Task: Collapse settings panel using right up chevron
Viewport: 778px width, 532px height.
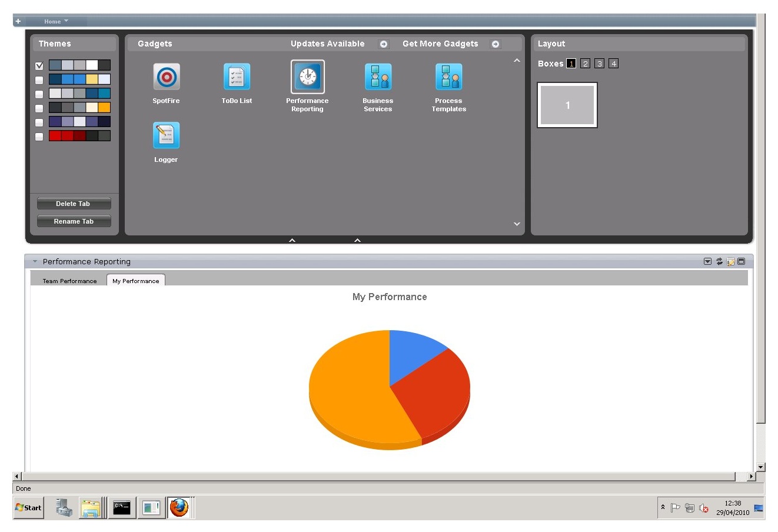Action: [357, 240]
